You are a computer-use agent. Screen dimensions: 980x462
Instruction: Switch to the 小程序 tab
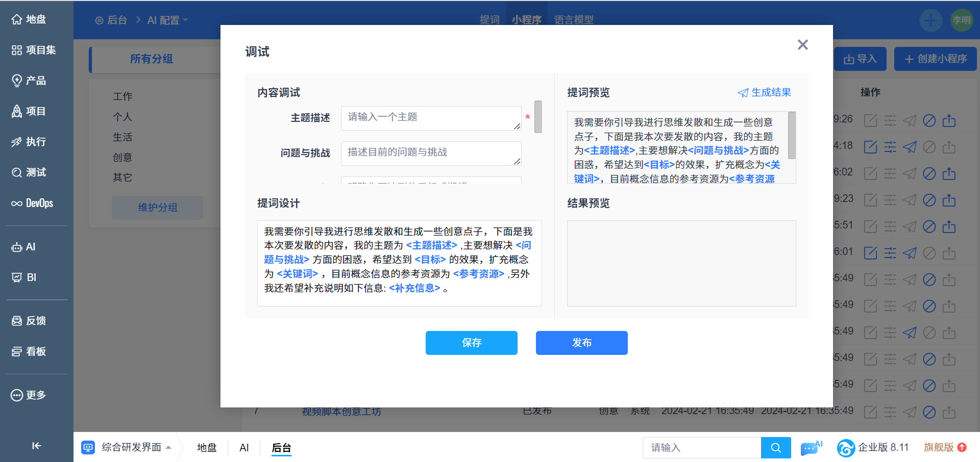point(527,20)
